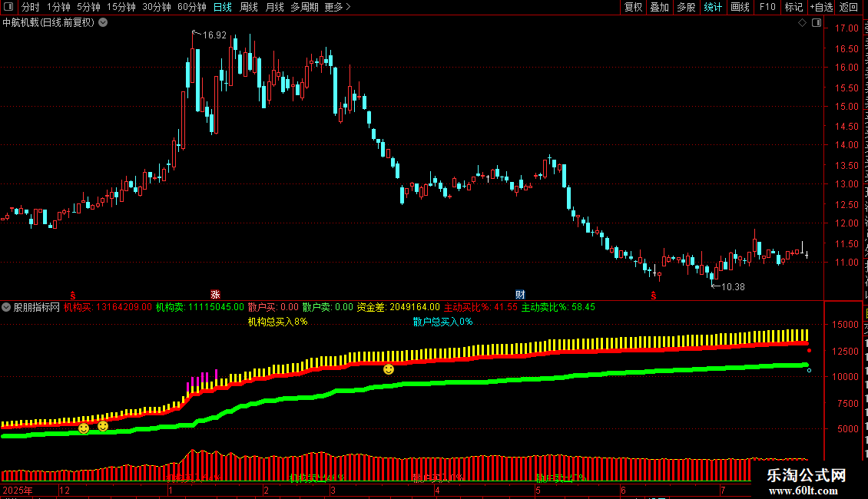Select the 60分钟 timeframe
Screen dimensions: 868x499
192,7
